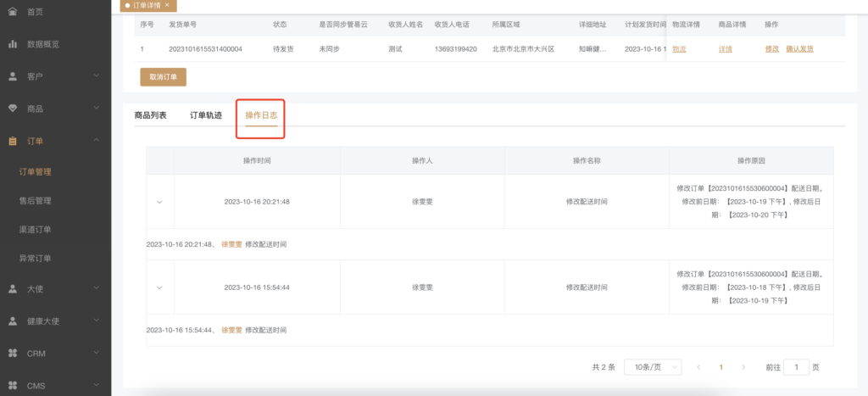
Task: Open 数据概览 in the sidebar
Action: pos(43,44)
